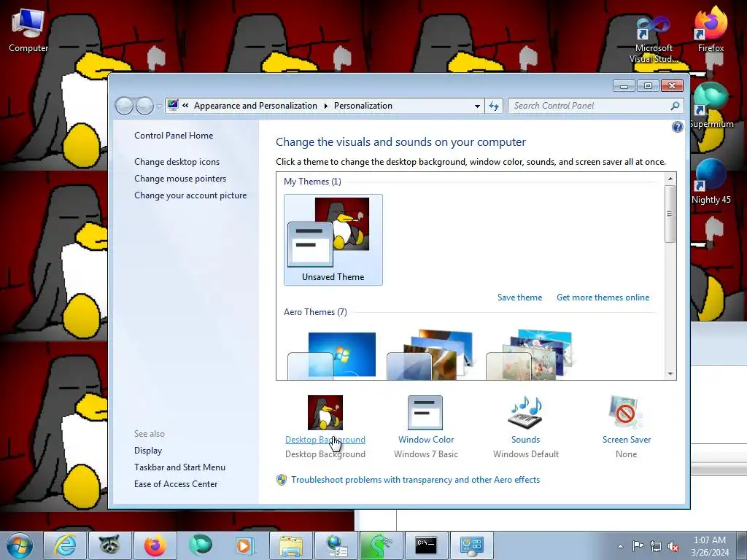Click the Save theme link
747x560 pixels.
519,297
